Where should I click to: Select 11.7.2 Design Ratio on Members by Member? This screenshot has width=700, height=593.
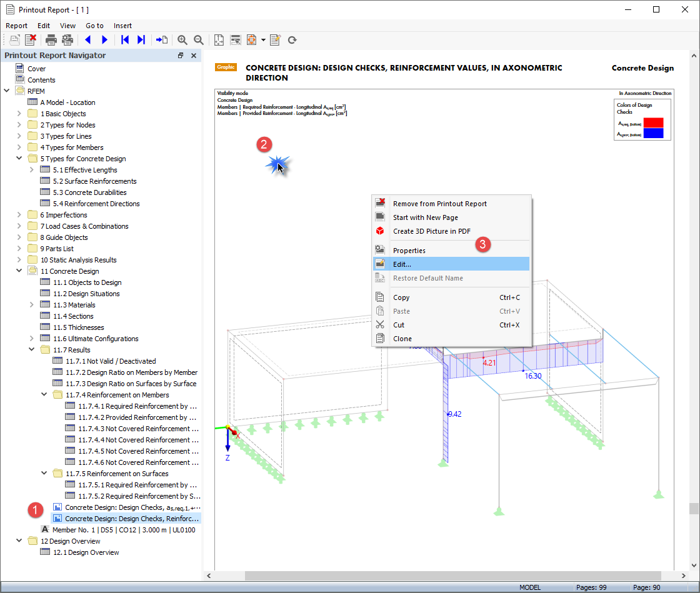[131, 372]
